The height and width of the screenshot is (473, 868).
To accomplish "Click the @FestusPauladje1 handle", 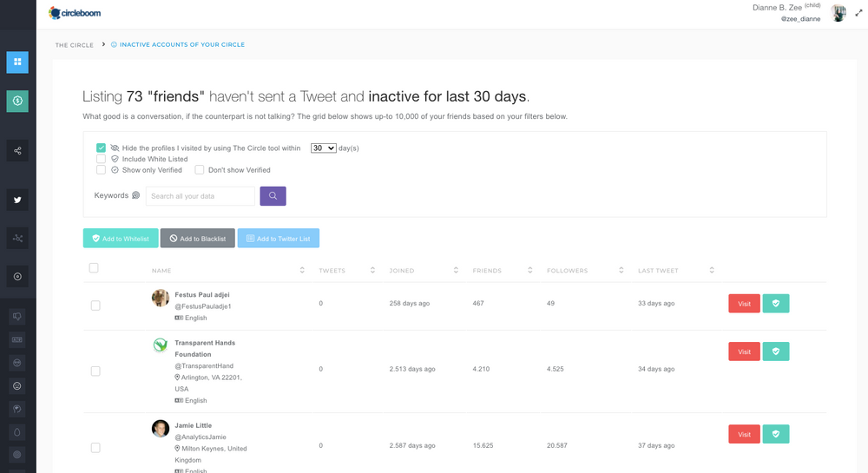I will point(203,306).
